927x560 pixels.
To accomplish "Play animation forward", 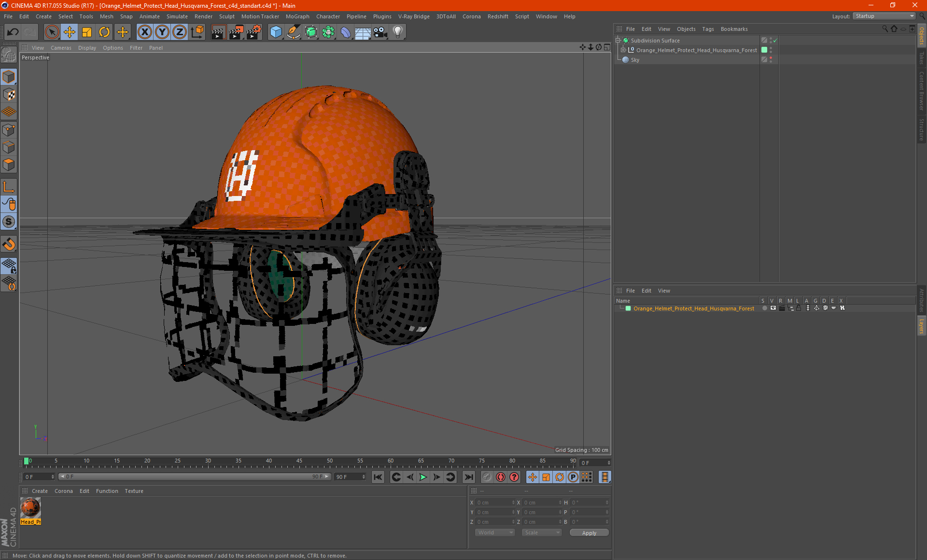I will pos(423,477).
